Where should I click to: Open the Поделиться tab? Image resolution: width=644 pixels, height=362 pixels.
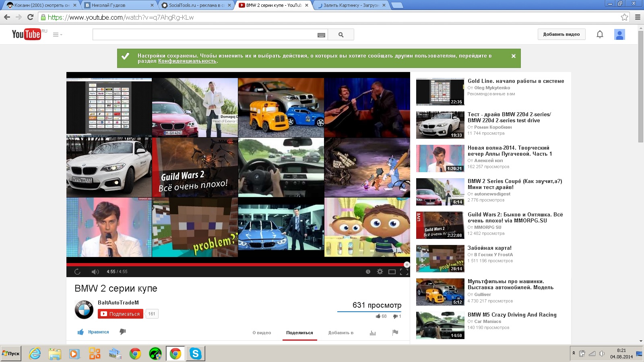pyautogui.click(x=299, y=333)
